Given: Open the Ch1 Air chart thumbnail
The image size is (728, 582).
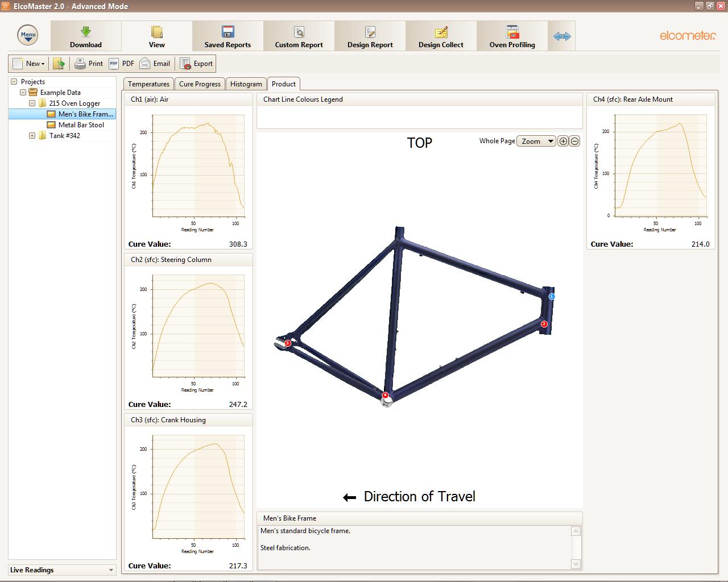Looking at the screenshot, I should click(188, 172).
